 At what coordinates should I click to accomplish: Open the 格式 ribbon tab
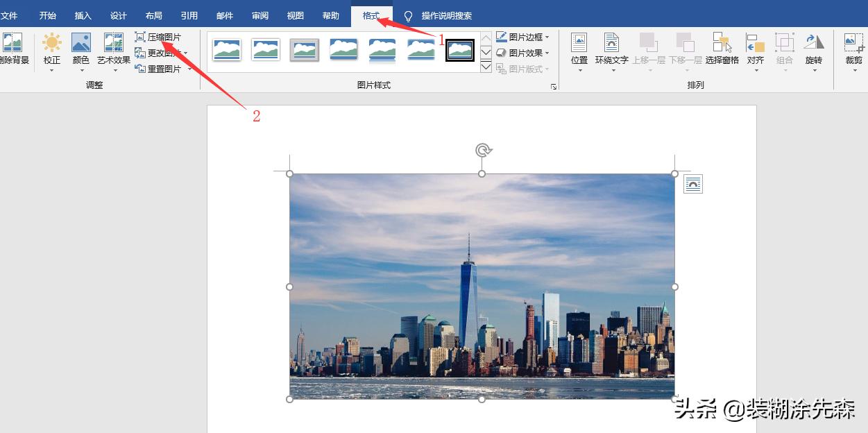(x=371, y=15)
